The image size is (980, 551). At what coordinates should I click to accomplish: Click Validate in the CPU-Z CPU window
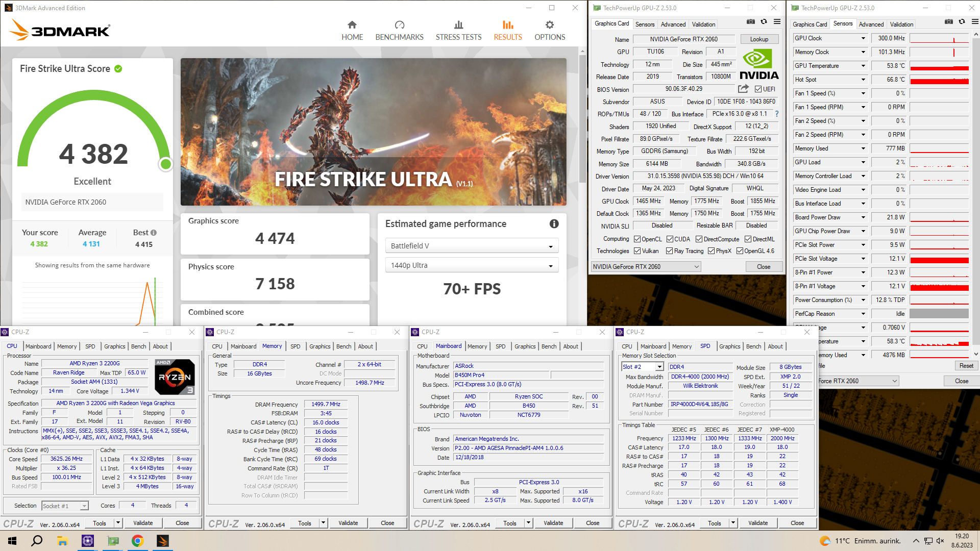point(143,523)
